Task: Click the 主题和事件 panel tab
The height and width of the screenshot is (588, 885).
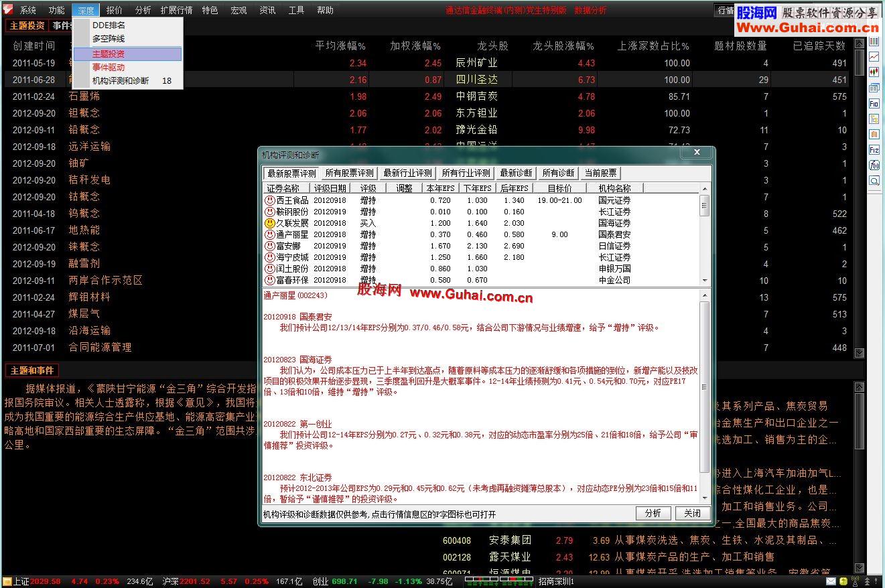Action: point(32,370)
